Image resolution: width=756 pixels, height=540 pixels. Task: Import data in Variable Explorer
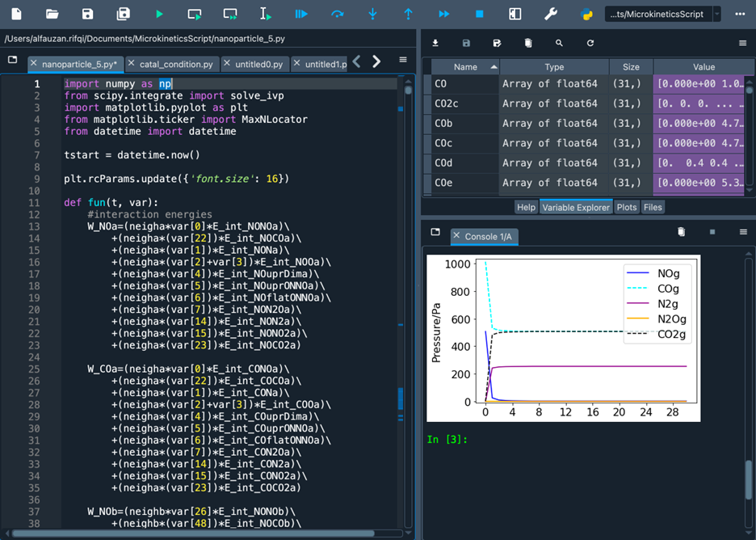(435, 43)
